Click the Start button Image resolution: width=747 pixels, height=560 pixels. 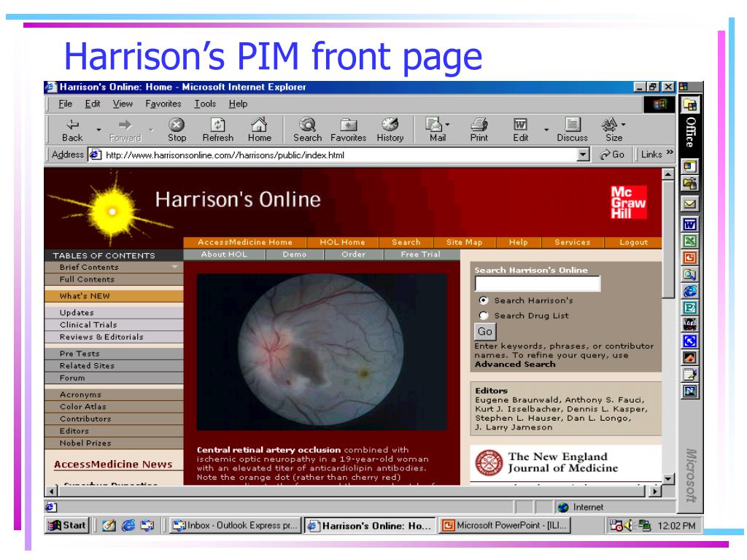(x=67, y=525)
